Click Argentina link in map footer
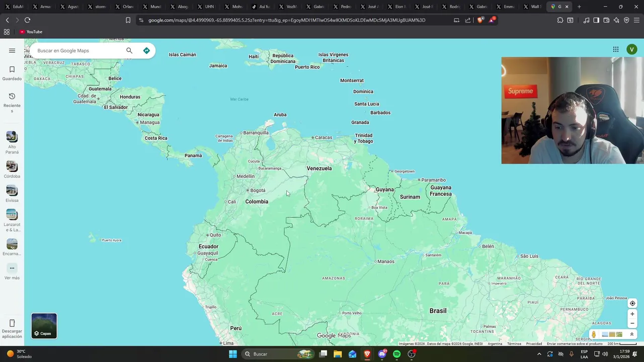This screenshot has width=644, height=362. [495, 344]
